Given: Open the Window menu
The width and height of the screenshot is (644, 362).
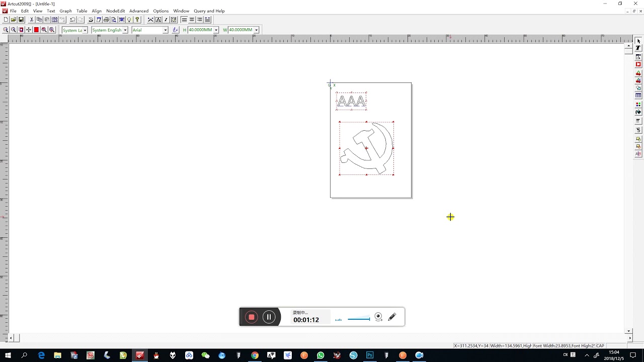Looking at the screenshot, I should [181, 11].
